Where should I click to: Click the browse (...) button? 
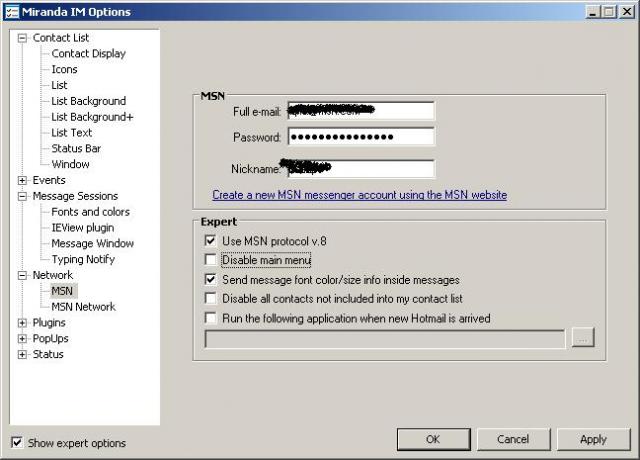click(x=583, y=338)
